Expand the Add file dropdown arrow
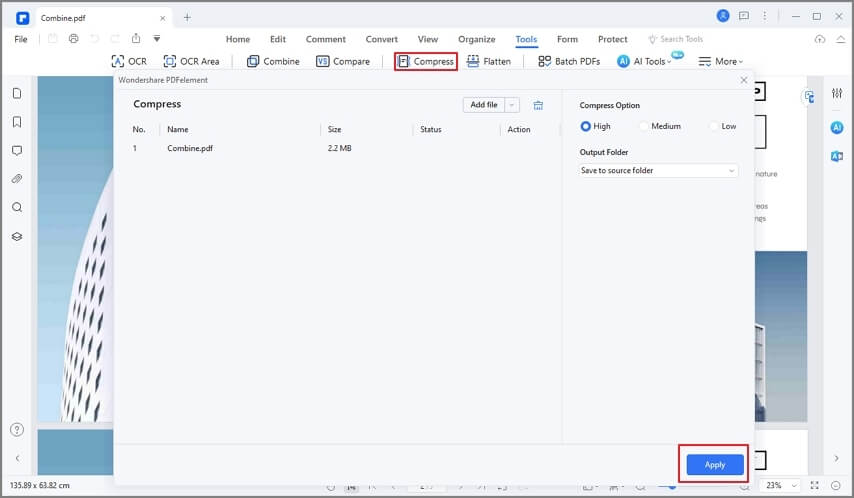The image size is (854, 498). click(512, 105)
